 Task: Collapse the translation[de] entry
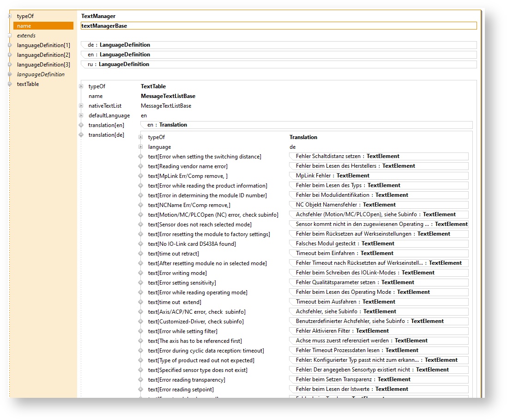pos(81,135)
